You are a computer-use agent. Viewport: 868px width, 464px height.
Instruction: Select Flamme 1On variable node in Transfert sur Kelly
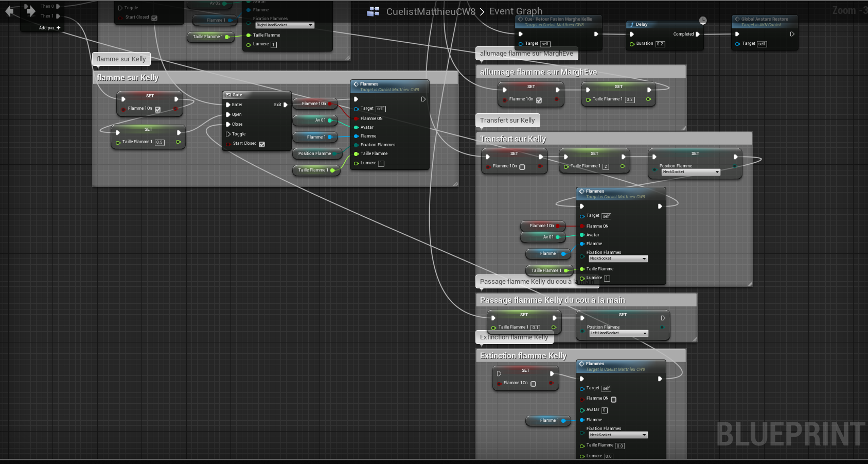coord(543,226)
